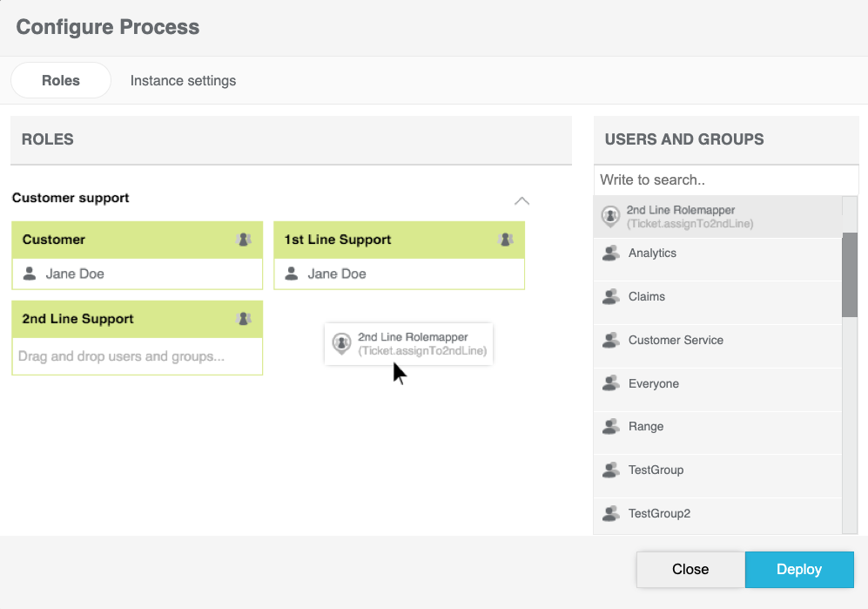Image resolution: width=868 pixels, height=609 pixels.
Task: Click the Everyone group icon
Action: (609, 383)
